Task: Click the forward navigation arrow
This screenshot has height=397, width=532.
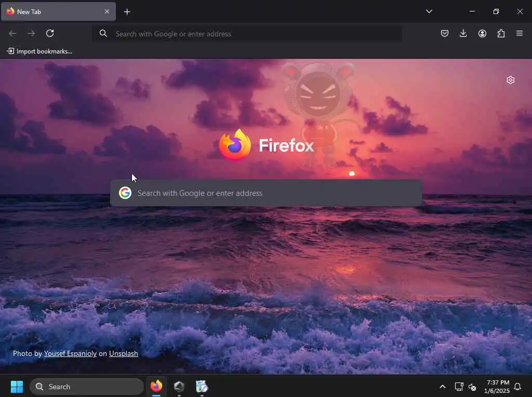Action: [31, 33]
